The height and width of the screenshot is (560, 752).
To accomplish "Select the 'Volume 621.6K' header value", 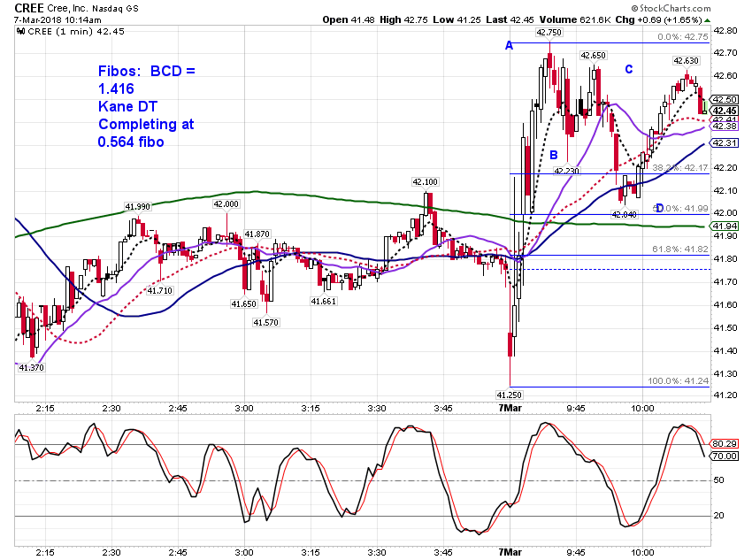I will (575, 19).
